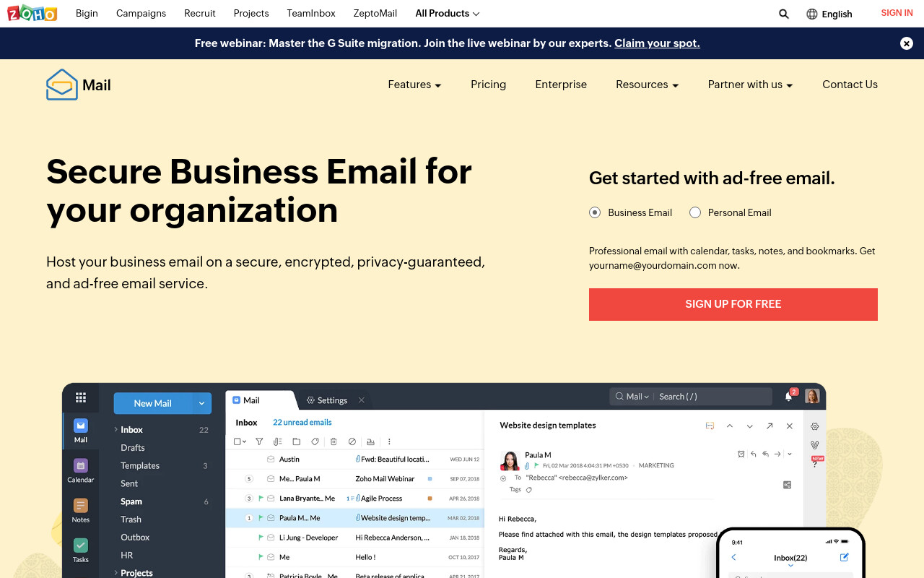
Task: Open Bigin from top bar
Action: point(87,14)
